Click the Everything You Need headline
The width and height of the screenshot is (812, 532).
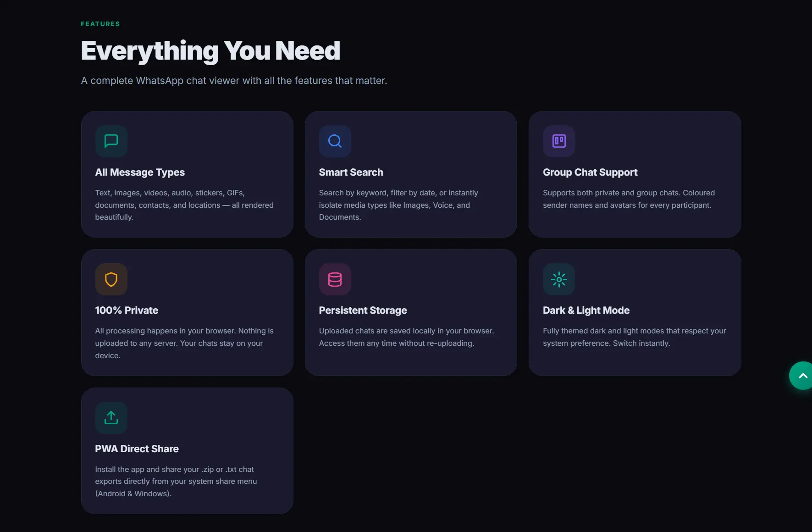tap(210, 50)
